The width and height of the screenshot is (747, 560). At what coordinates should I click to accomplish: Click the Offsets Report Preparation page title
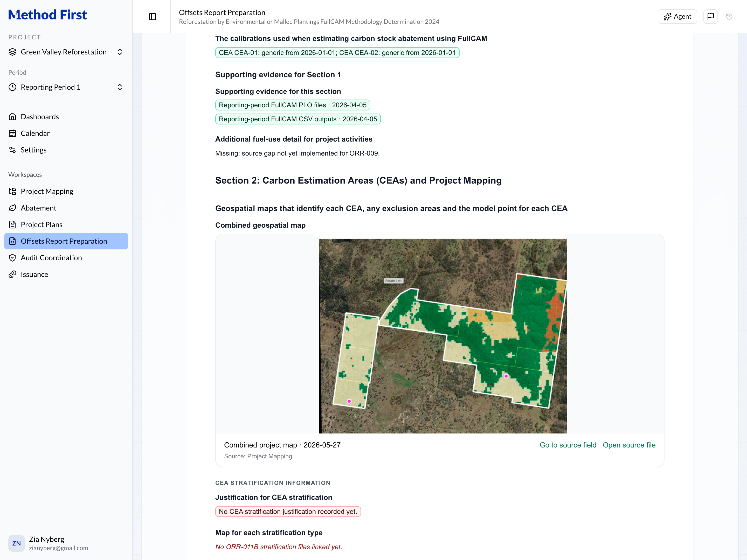(x=222, y=12)
